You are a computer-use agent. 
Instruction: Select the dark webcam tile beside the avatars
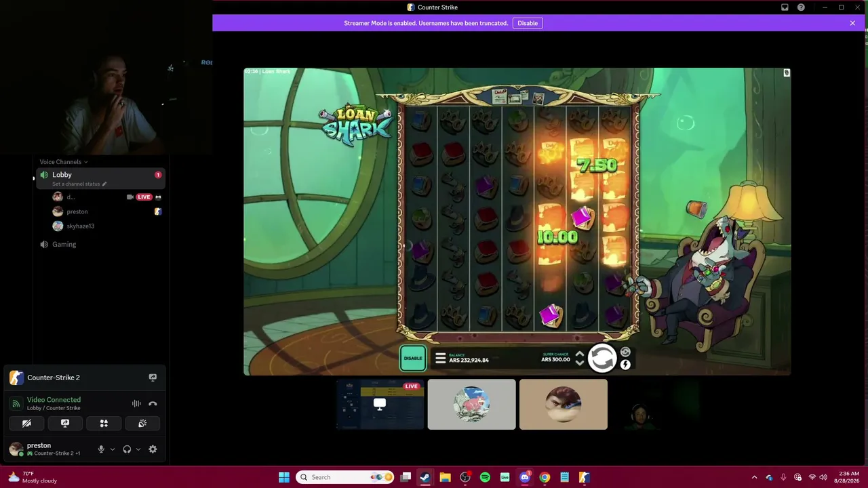pyautogui.click(x=655, y=405)
